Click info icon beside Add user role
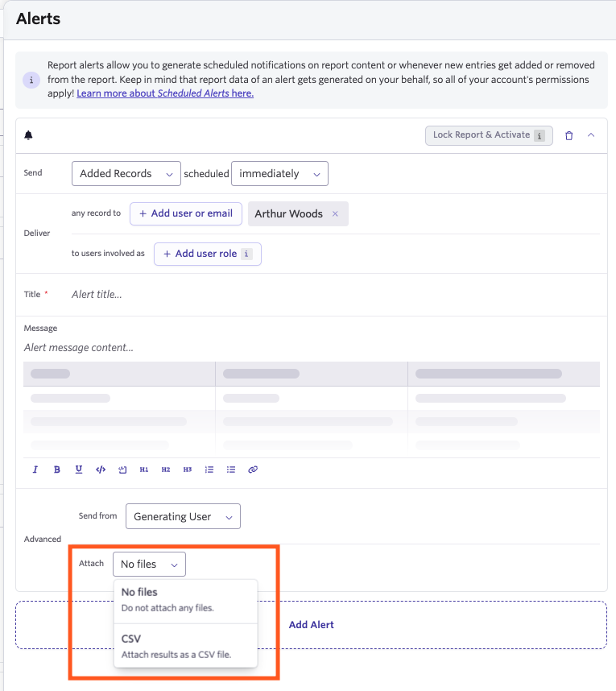616x691 pixels. click(246, 254)
